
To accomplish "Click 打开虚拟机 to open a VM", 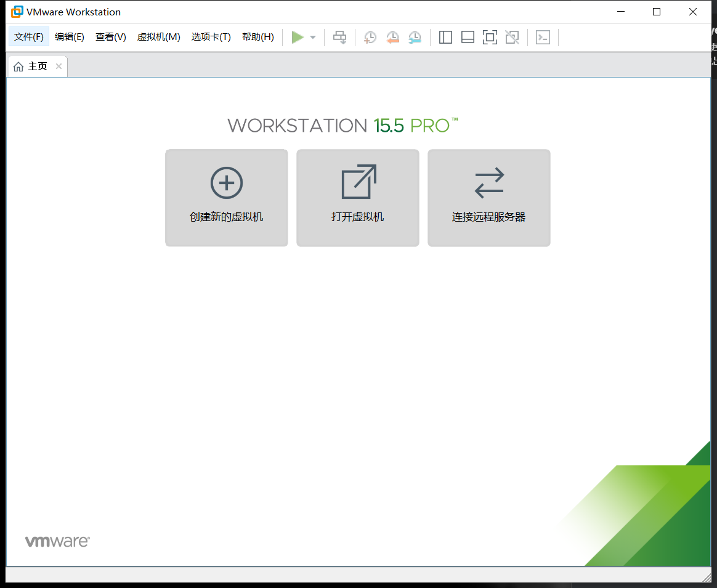I will click(x=357, y=198).
